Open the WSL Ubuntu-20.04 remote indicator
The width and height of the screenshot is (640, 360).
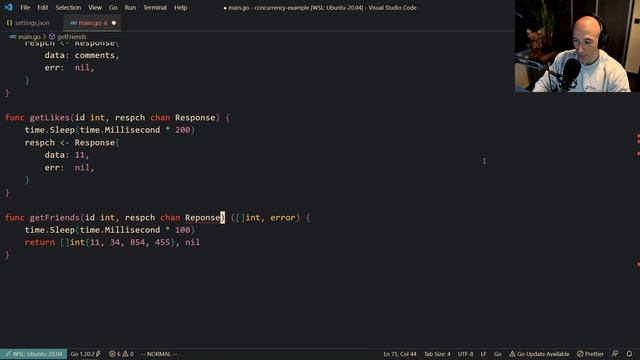coord(33,354)
